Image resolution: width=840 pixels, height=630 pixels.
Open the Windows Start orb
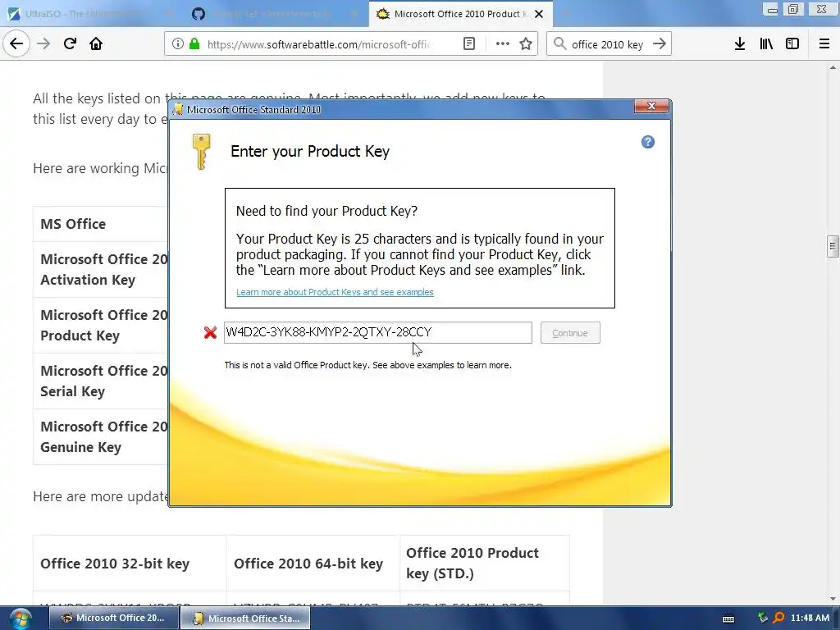[x=20, y=619]
